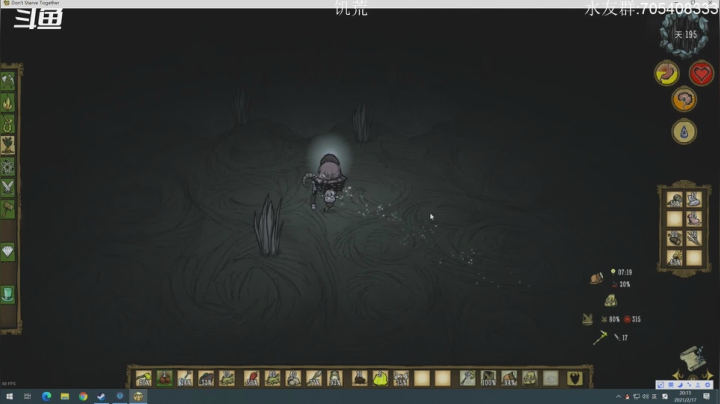Select the red feather item showing 56%
The image size is (720, 404).
click(252, 378)
